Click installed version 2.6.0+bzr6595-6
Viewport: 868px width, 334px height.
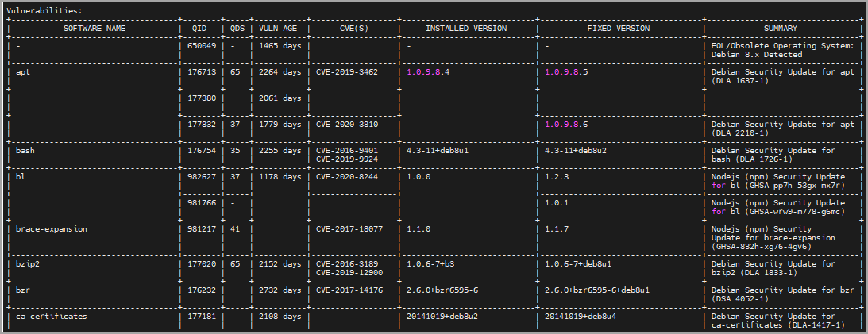442,290
